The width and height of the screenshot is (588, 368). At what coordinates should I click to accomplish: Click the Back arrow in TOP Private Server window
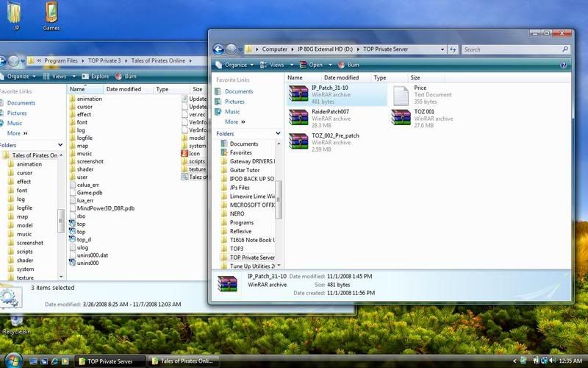pos(218,49)
